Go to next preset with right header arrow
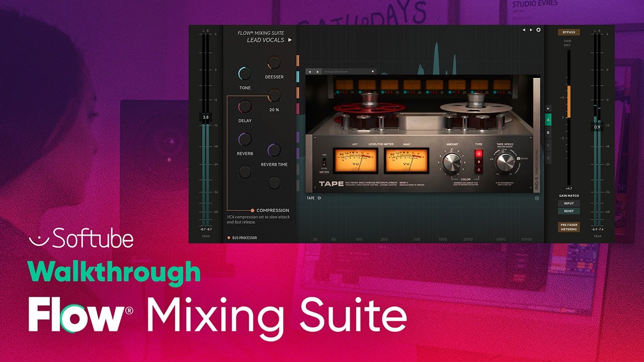The width and height of the screenshot is (644, 362). click(531, 30)
